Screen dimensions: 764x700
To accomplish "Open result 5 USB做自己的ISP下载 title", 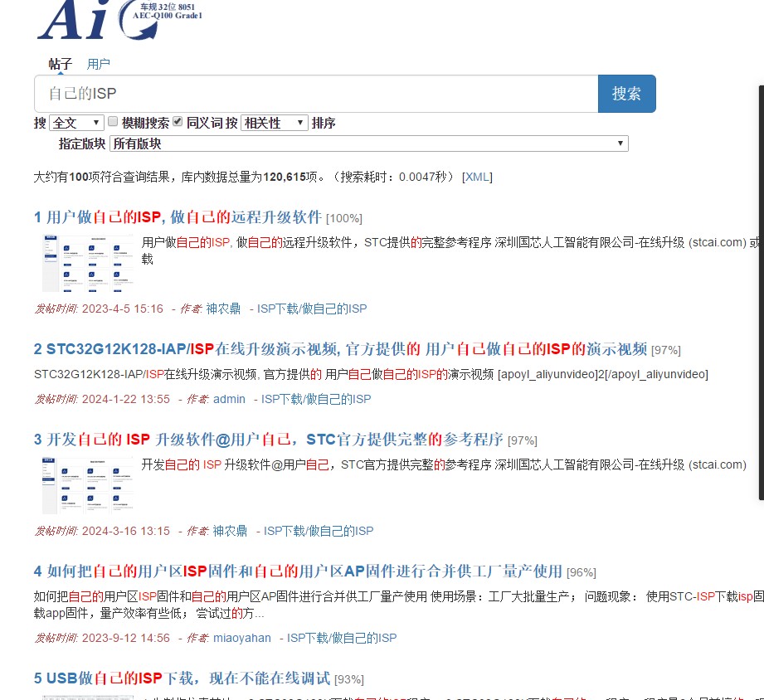I will point(182,678).
